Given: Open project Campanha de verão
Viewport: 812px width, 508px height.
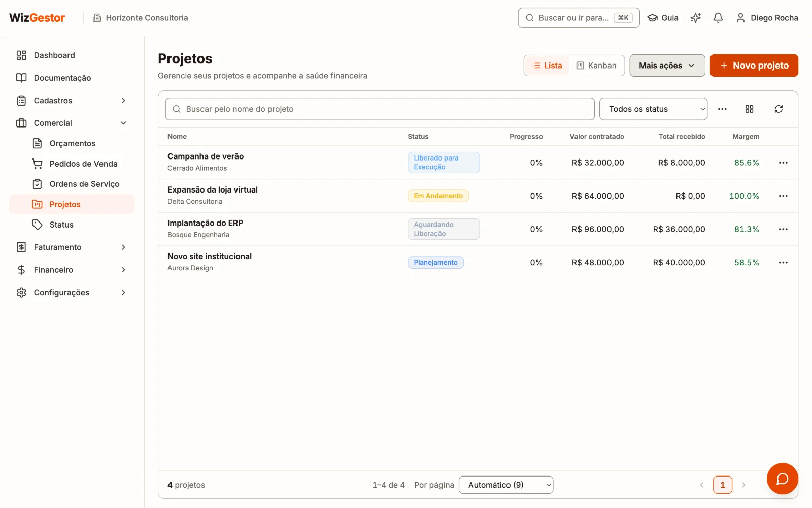Looking at the screenshot, I should (x=206, y=156).
